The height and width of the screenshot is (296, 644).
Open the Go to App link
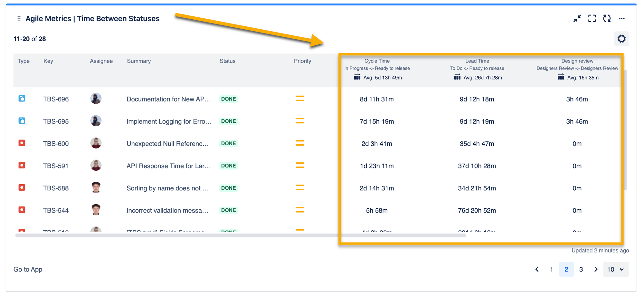[28, 269]
